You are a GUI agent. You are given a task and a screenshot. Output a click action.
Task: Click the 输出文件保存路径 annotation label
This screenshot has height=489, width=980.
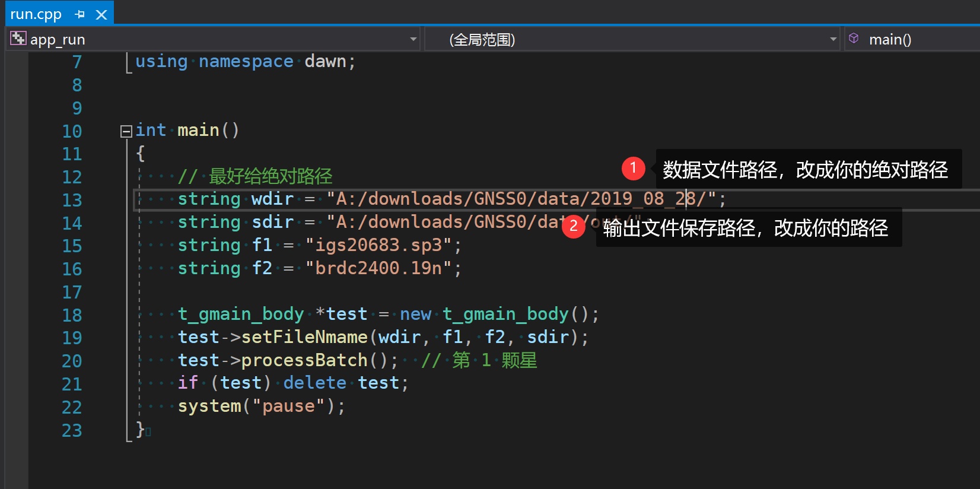point(745,228)
